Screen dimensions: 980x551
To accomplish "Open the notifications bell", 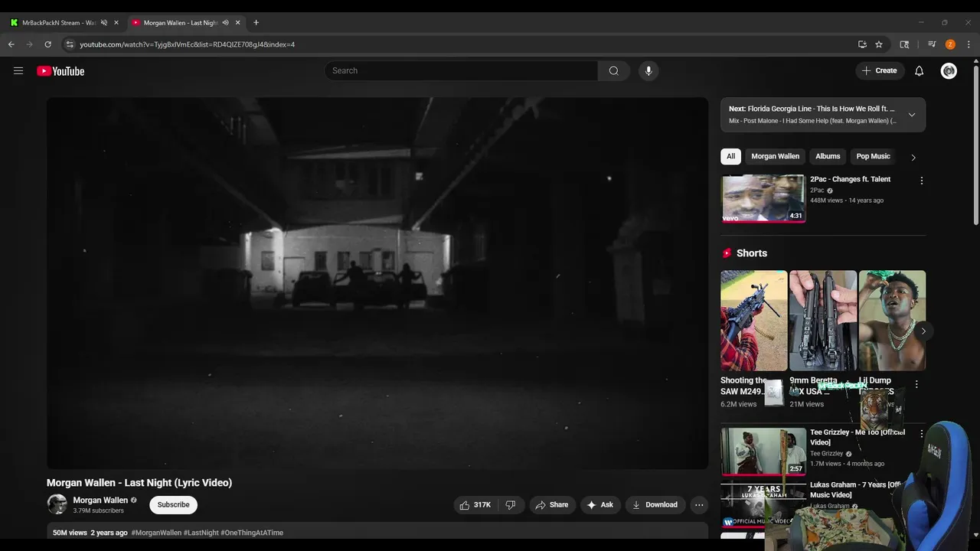I will point(919,70).
